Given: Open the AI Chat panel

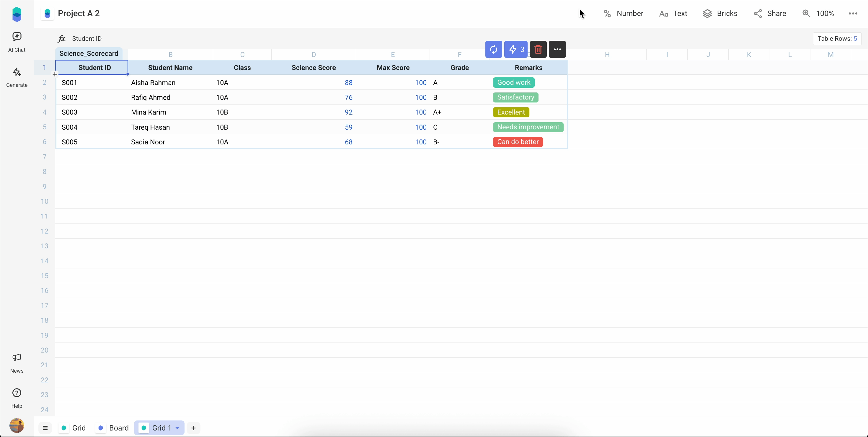Looking at the screenshot, I should (x=17, y=42).
